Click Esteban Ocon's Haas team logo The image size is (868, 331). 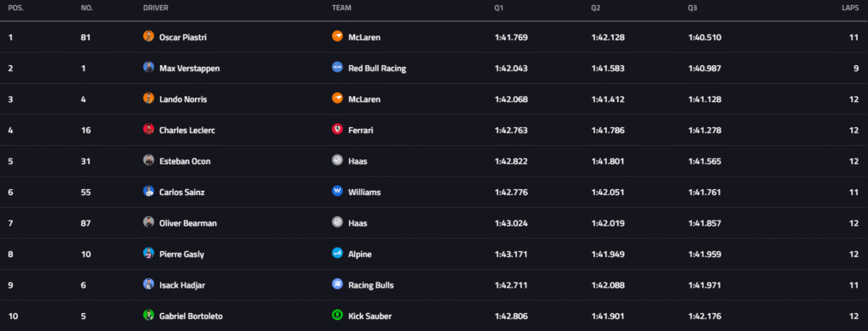[337, 160]
